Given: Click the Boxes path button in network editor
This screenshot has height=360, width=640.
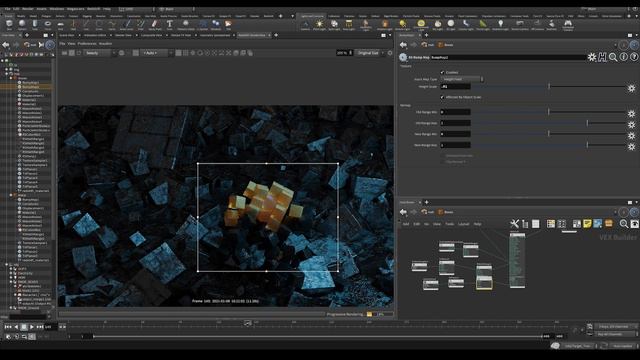Looking at the screenshot, I should coord(446,212).
